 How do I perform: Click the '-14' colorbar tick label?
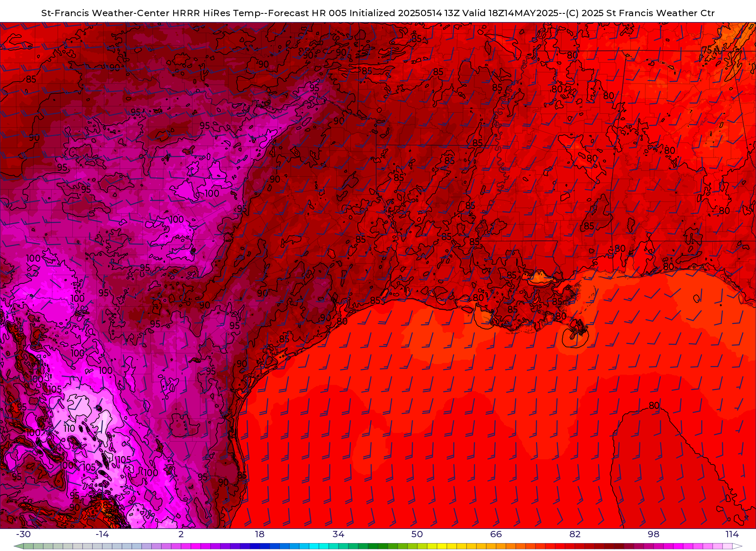tap(102, 534)
